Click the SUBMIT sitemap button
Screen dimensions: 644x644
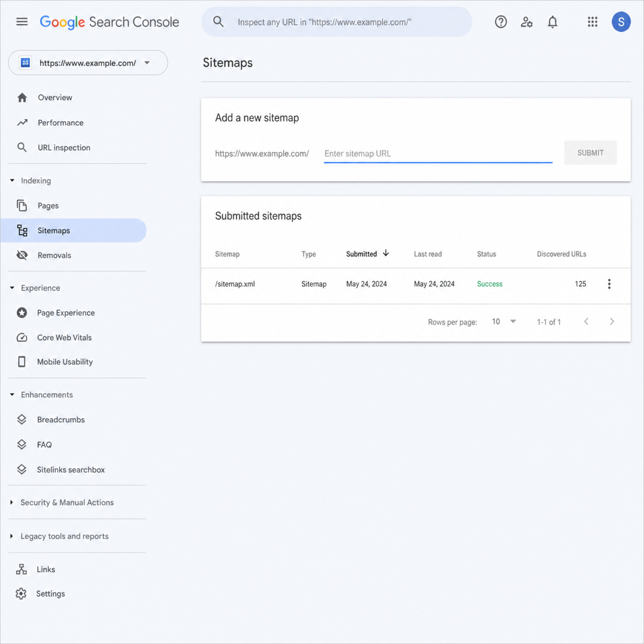(x=590, y=153)
